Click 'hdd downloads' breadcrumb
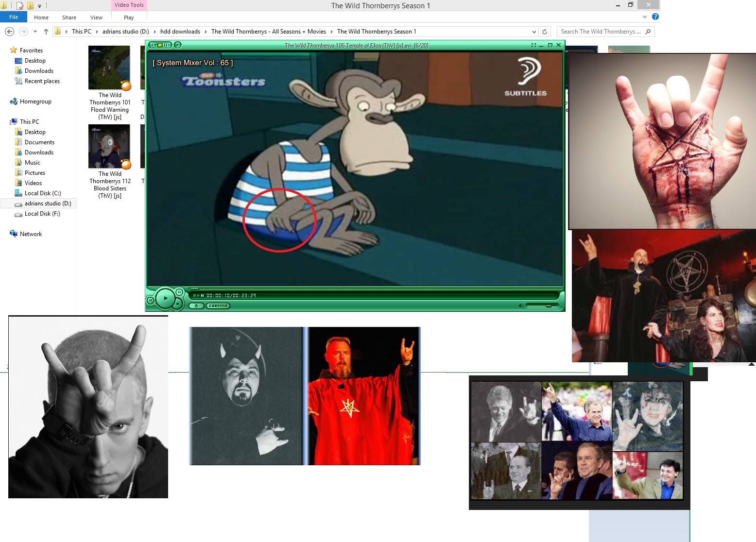 click(180, 32)
